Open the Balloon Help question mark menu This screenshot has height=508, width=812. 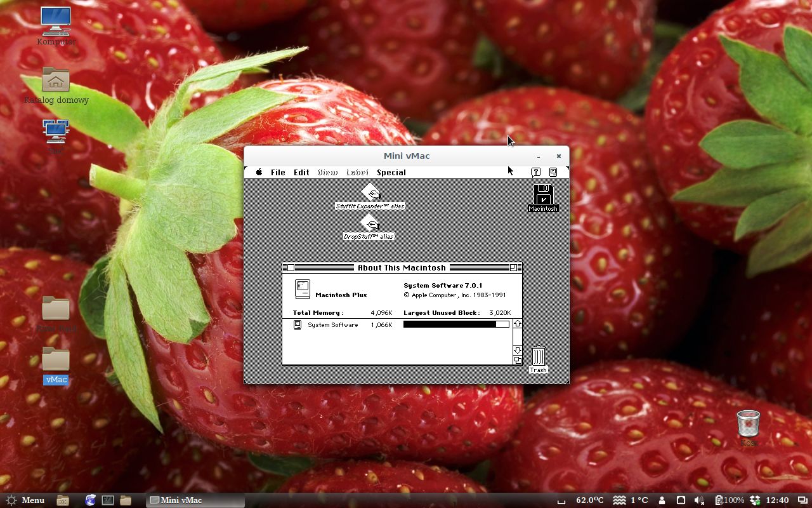pyautogui.click(x=536, y=172)
